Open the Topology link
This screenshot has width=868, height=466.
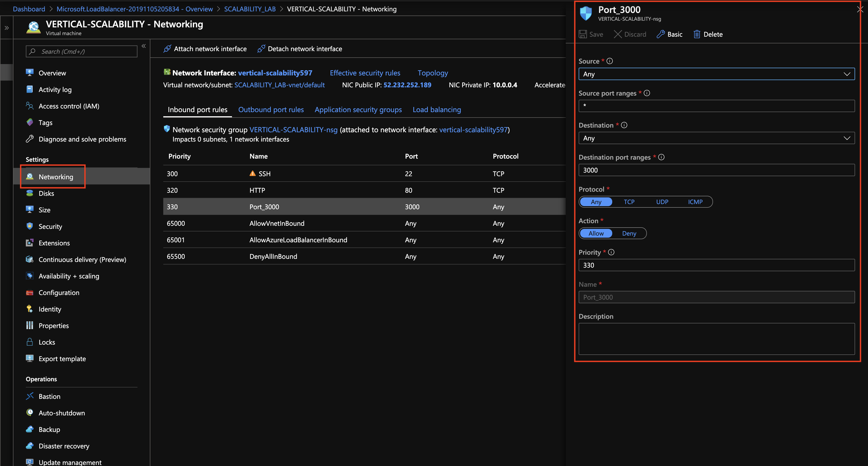click(433, 73)
